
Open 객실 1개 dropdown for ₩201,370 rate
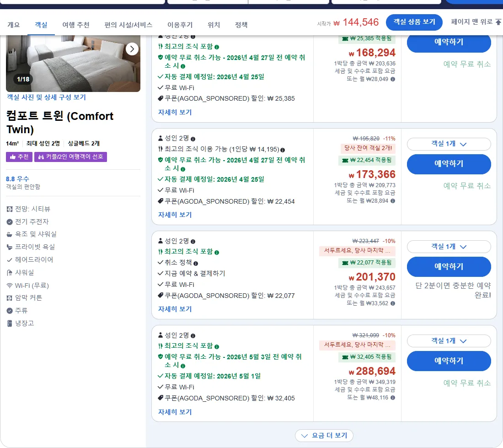pos(449,247)
